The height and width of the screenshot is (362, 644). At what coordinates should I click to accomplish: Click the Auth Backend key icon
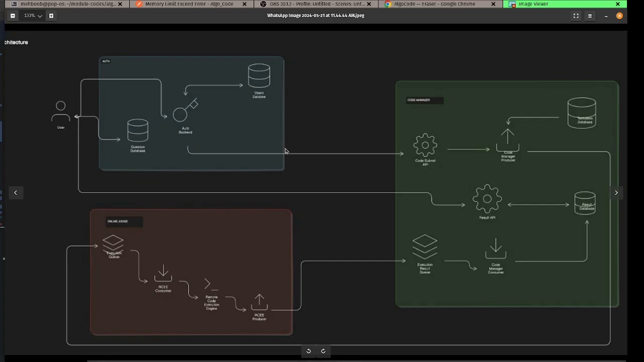pyautogui.click(x=186, y=111)
